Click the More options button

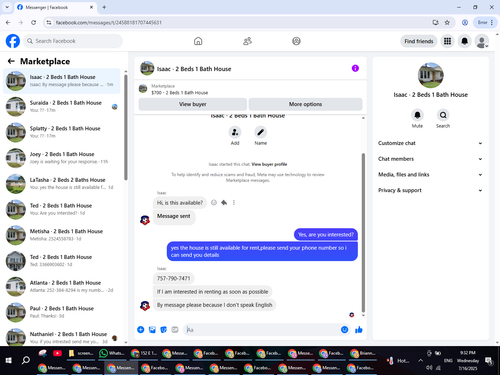(305, 104)
